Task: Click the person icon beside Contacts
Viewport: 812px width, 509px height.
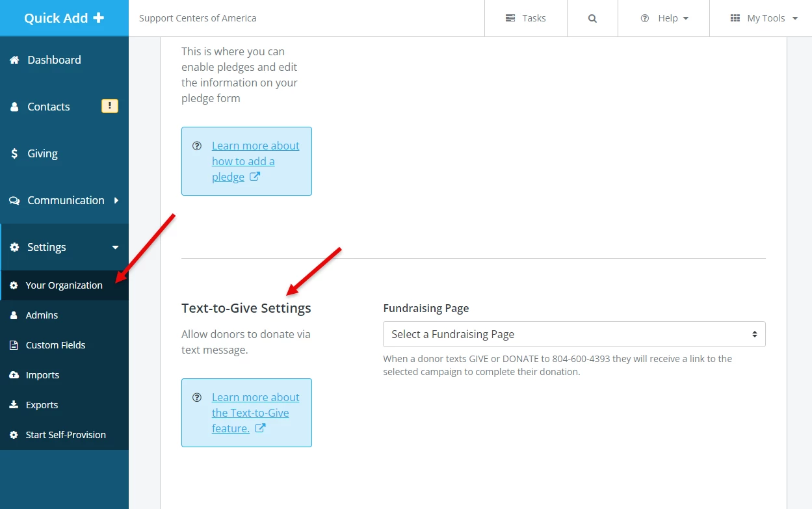Action: [x=14, y=106]
